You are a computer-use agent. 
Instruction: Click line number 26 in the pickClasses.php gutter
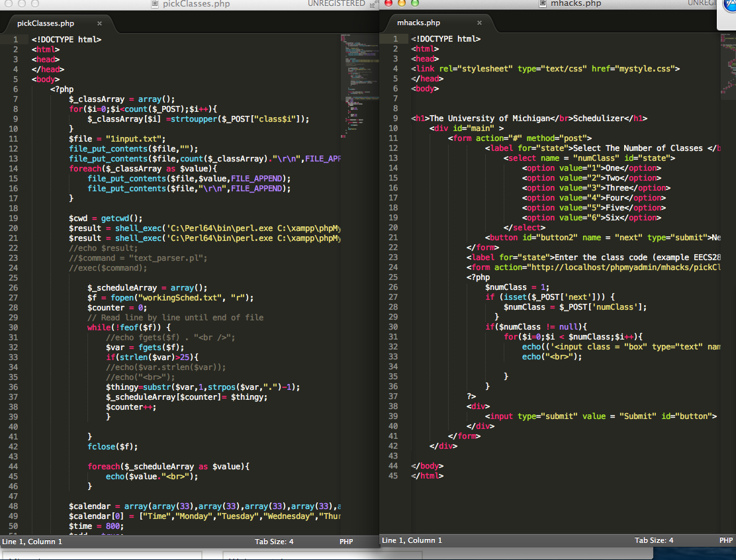click(x=15, y=287)
